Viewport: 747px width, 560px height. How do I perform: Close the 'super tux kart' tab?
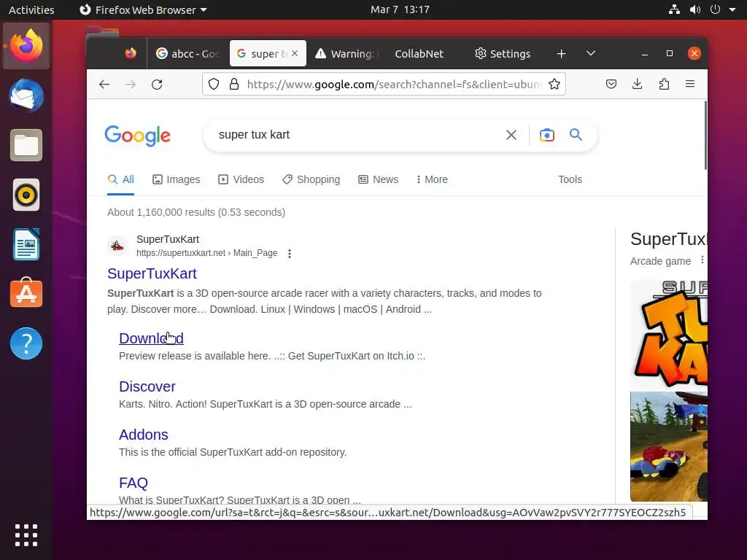pyautogui.click(x=295, y=53)
